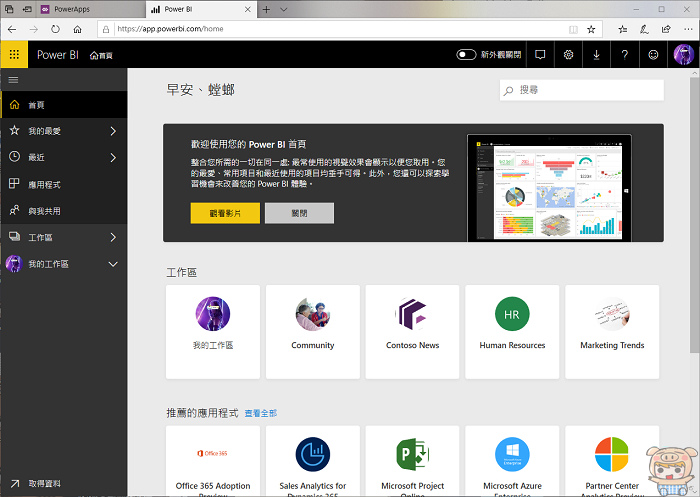This screenshot has height=497, width=700.
Task: Open 應用程式 in the sidebar
Action: [x=44, y=184]
